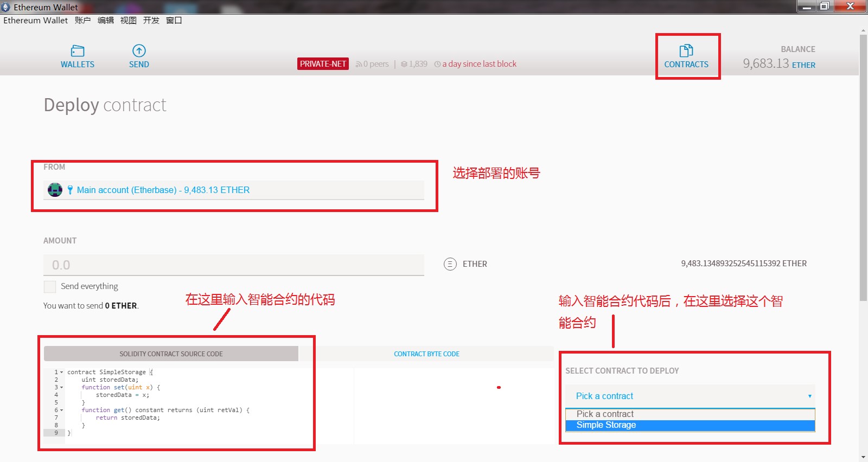Click the scrollbar up arrow

click(863, 31)
